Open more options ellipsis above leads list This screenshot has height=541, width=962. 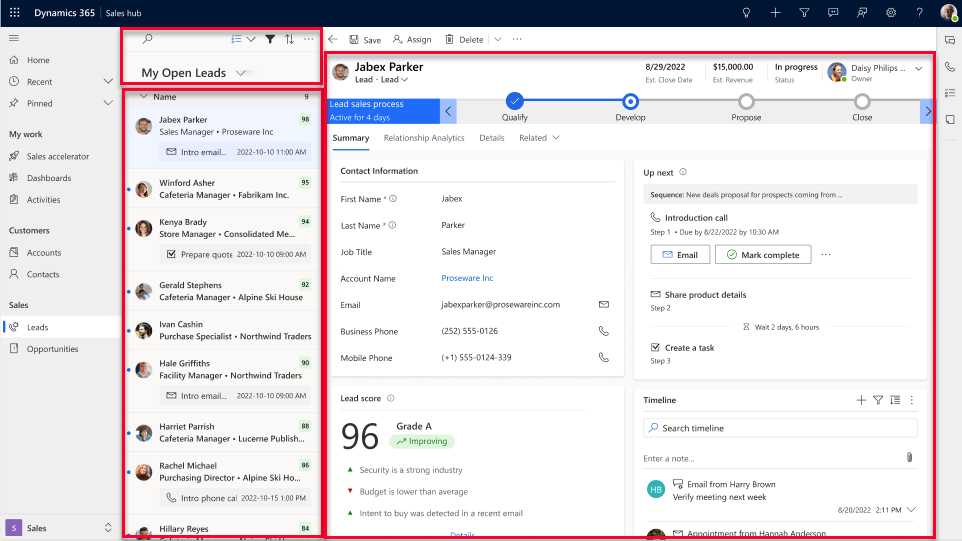pos(309,39)
